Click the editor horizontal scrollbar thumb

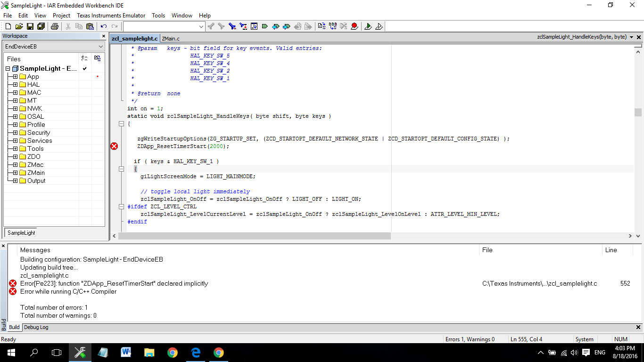(x=254, y=236)
